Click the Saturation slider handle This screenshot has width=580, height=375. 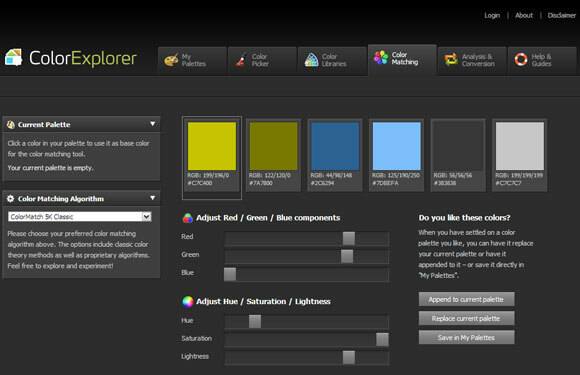(382, 339)
